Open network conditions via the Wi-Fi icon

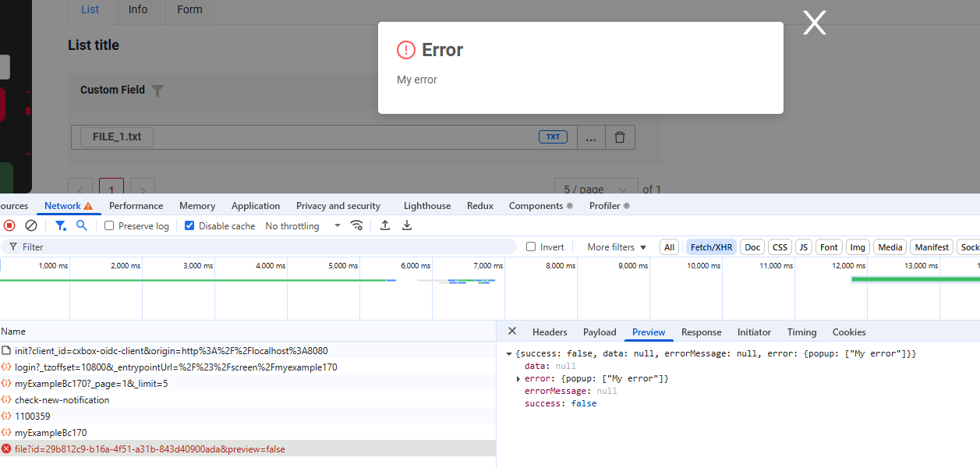click(x=357, y=225)
